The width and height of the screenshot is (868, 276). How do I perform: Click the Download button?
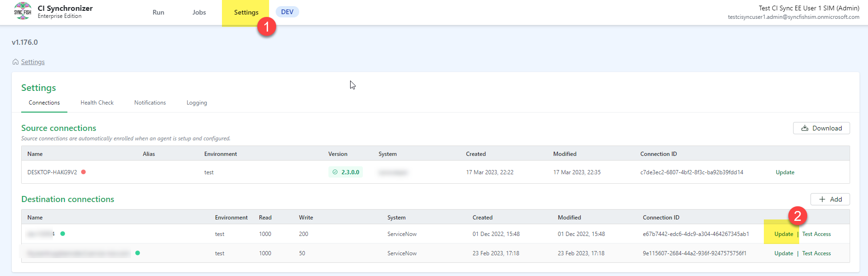[x=821, y=128]
